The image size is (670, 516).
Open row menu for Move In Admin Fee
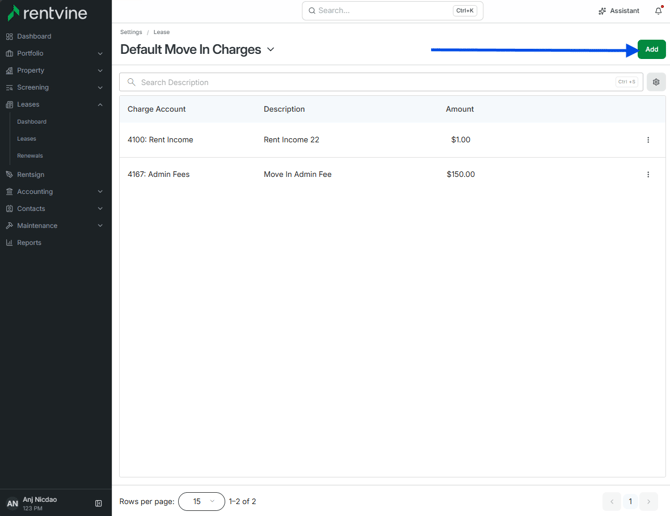[648, 174]
